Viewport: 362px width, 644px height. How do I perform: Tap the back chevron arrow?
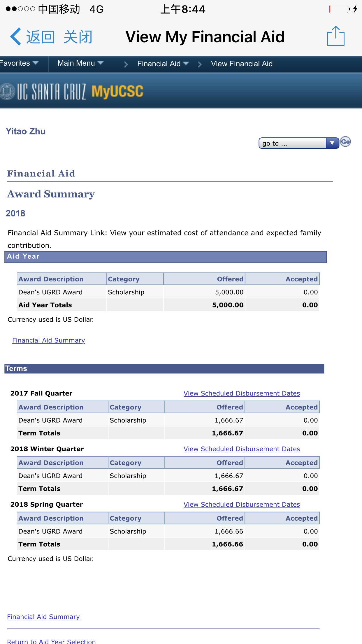click(15, 37)
